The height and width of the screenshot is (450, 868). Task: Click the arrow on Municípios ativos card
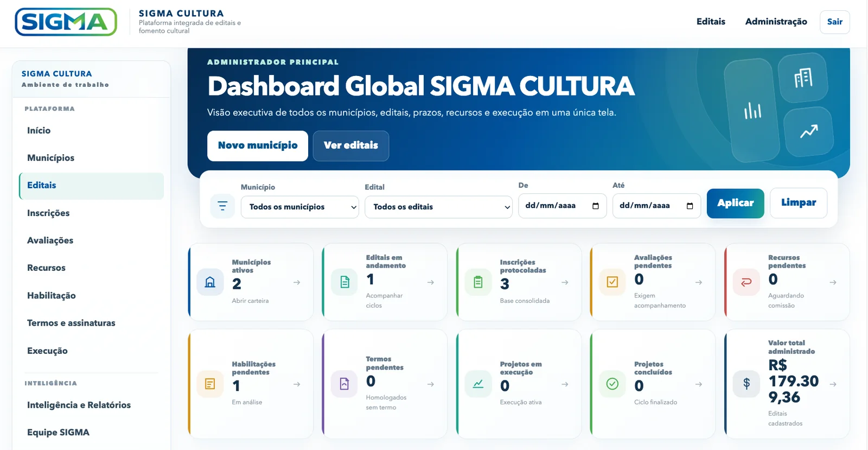(297, 282)
